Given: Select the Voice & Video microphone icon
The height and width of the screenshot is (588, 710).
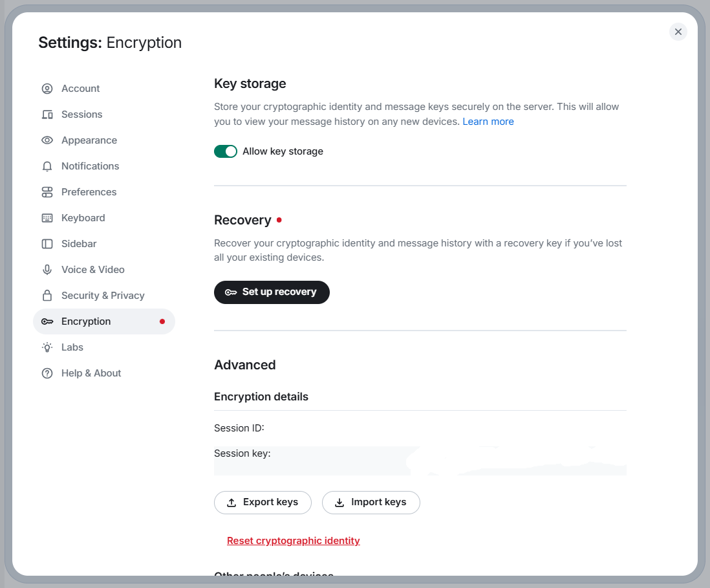Looking at the screenshot, I should pos(47,270).
